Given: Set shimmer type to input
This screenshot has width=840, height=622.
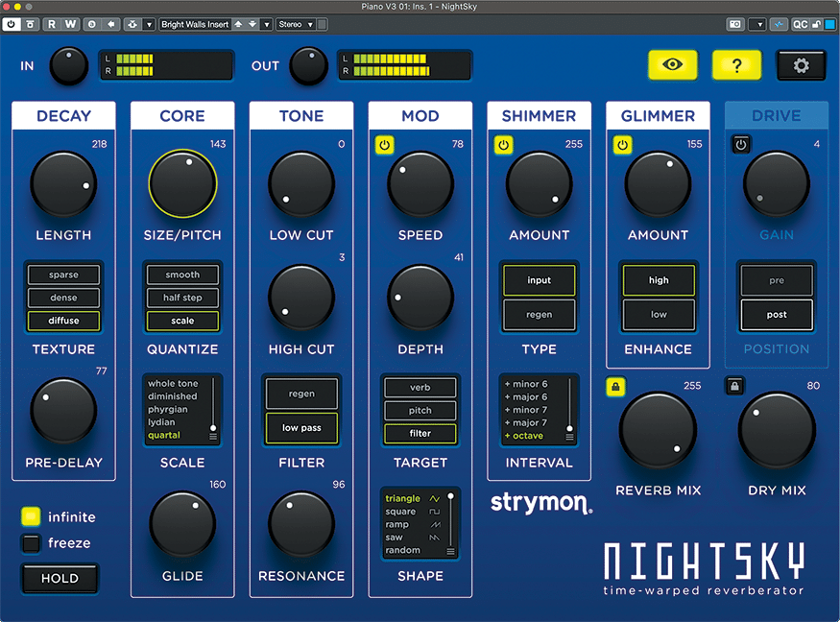Looking at the screenshot, I should pyautogui.click(x=539, y=280).
